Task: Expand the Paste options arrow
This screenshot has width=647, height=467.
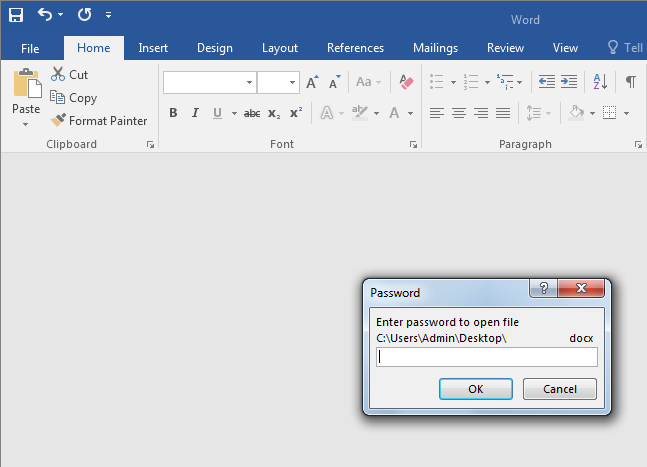Action: point(26,125)
